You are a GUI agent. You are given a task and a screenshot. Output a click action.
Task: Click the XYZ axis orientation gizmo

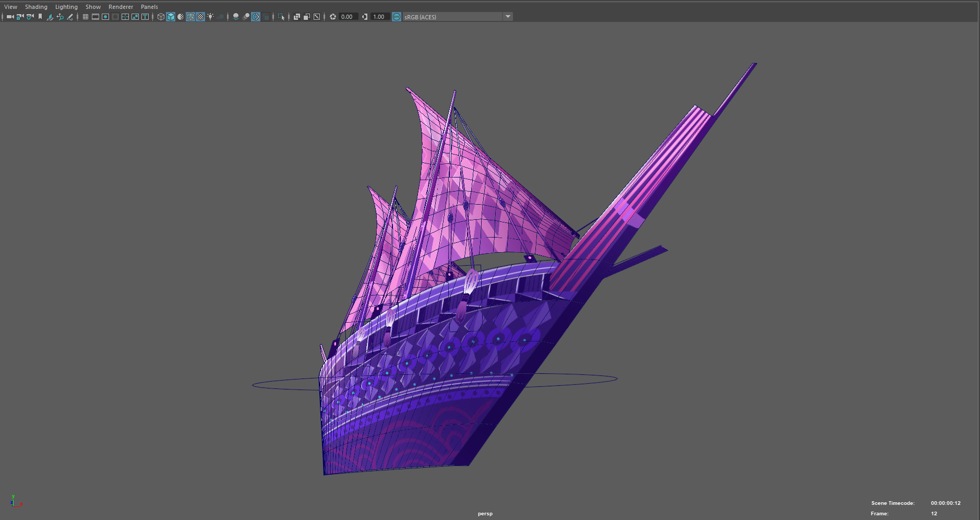tap(16, 502)
